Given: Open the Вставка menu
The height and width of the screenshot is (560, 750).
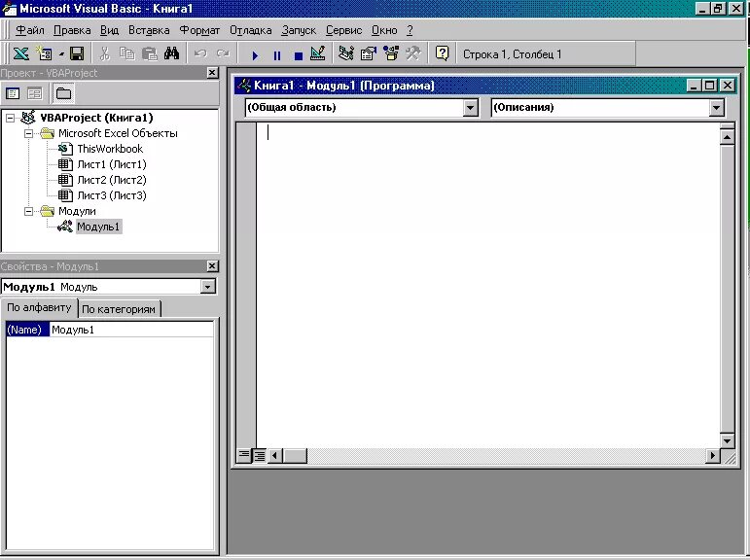Looking at the screenshot, I should (149, 30).
